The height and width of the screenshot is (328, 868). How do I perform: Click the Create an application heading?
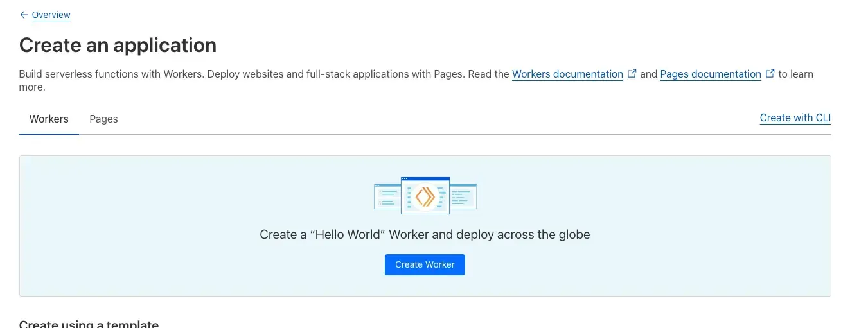coord(118,45)
